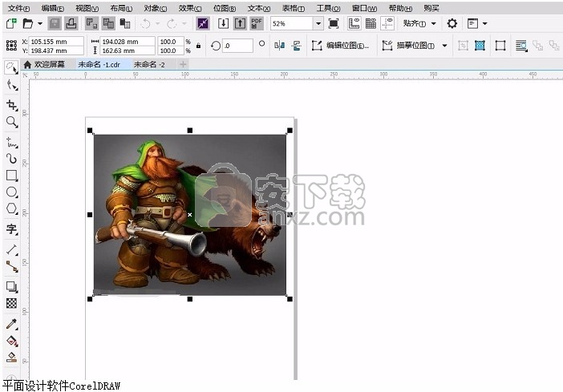Screen dimensions: 563x392
Task: Add new document with plus tab button
Action: 183,64
